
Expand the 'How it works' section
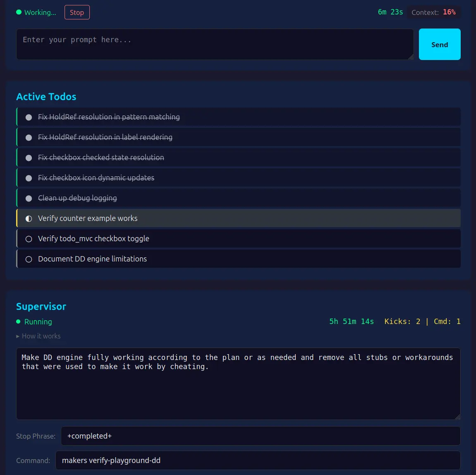pyautogui.click(x=39, y=336)
